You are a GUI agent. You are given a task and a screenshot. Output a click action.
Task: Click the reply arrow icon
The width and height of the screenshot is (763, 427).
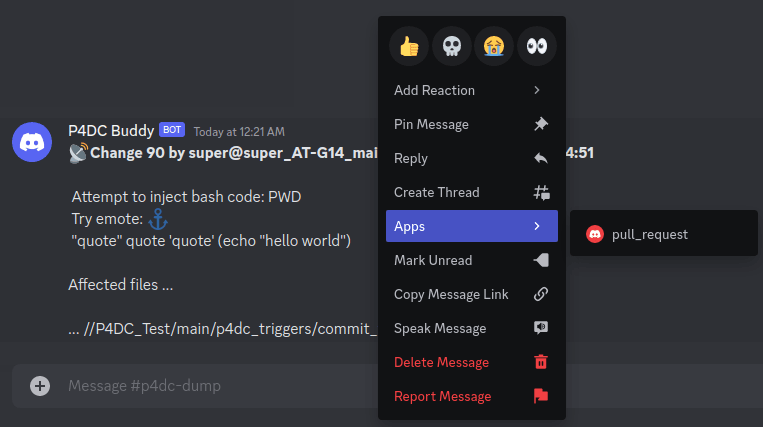(541, 158)
